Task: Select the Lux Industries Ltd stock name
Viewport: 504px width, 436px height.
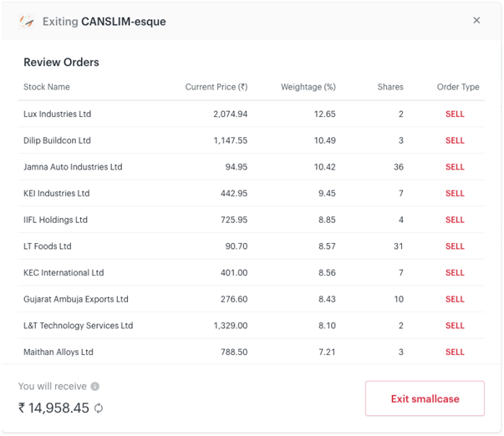Action: click(57, 114)
